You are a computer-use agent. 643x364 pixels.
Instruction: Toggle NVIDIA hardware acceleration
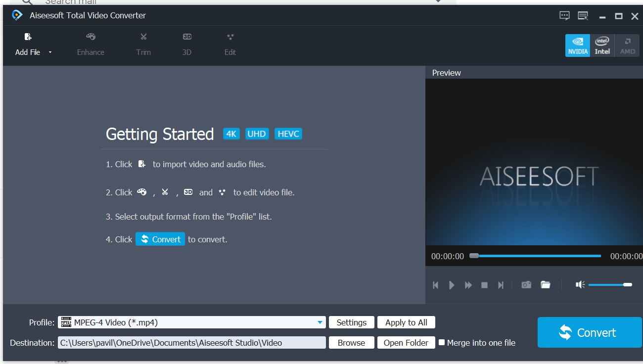coord(578,45)
